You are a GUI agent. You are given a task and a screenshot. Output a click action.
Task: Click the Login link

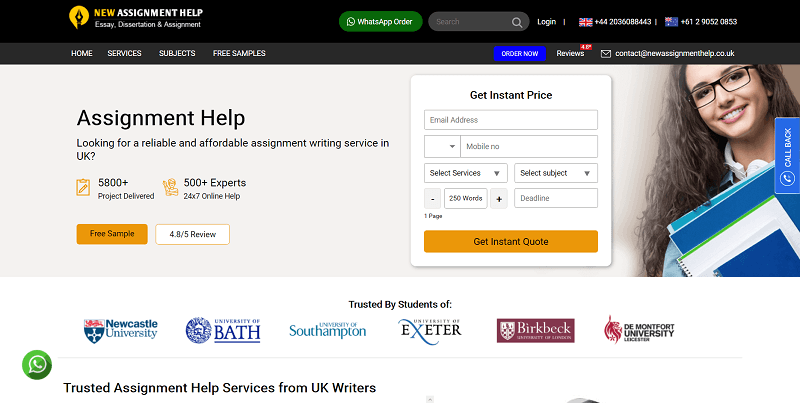546,21
